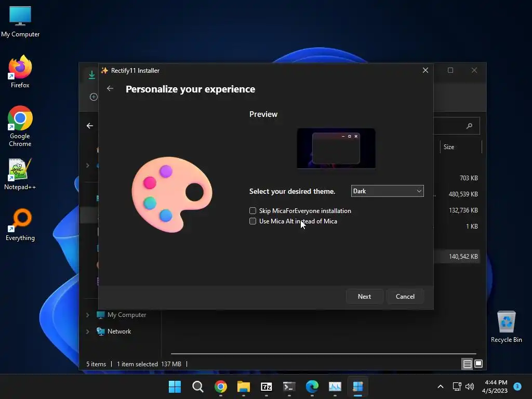Launch Firefox from the desktop
The width and height of the screenshot is (532, 399).
click(x=20, y=72)
